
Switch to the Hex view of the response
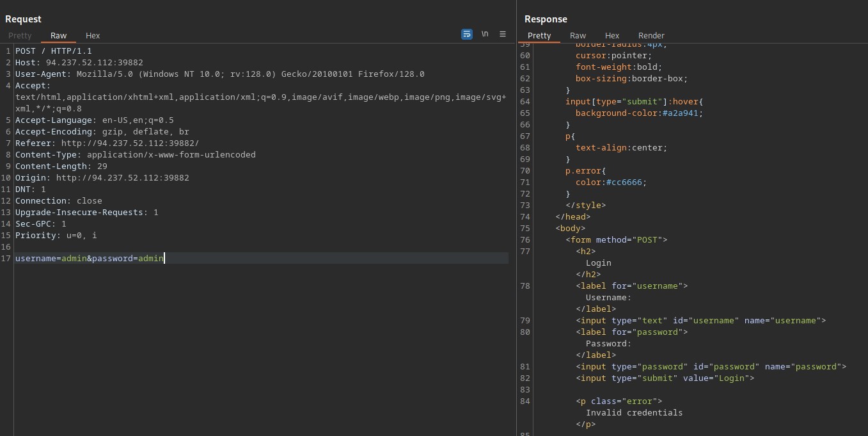click(x=612, y=36)
